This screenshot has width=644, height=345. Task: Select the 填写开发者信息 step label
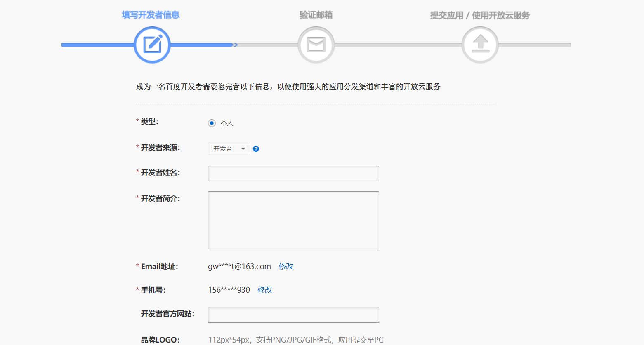click(x=152, y=14)
